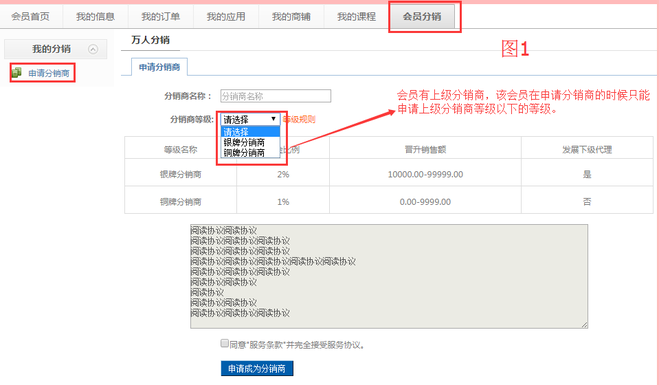Open the 申请分销商 sidebar link

49,73
